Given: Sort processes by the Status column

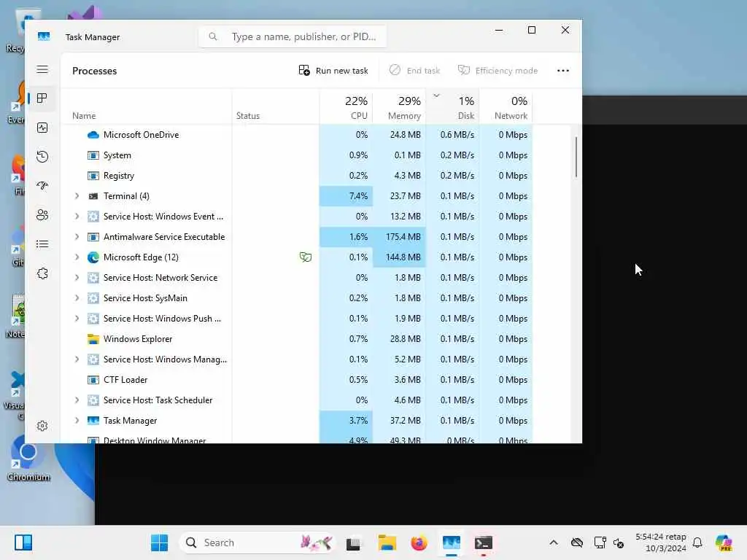Looking at the screenshot, I should [x=275, y=108].
